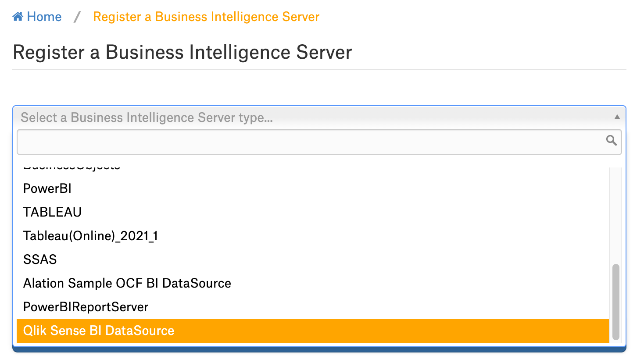
Task: Click the blue bar beneath the dropdown list
Action: [x=319, y=350]
